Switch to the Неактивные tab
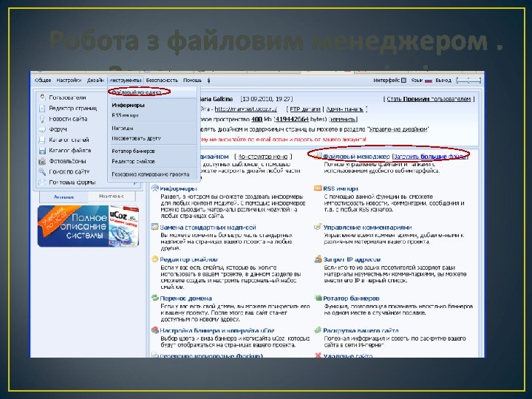This screenshot has width=532, height=399. [112, 196]
